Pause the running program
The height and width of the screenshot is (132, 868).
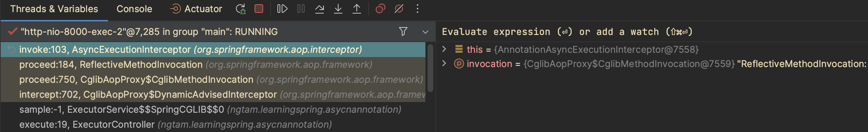click(301, 9)
